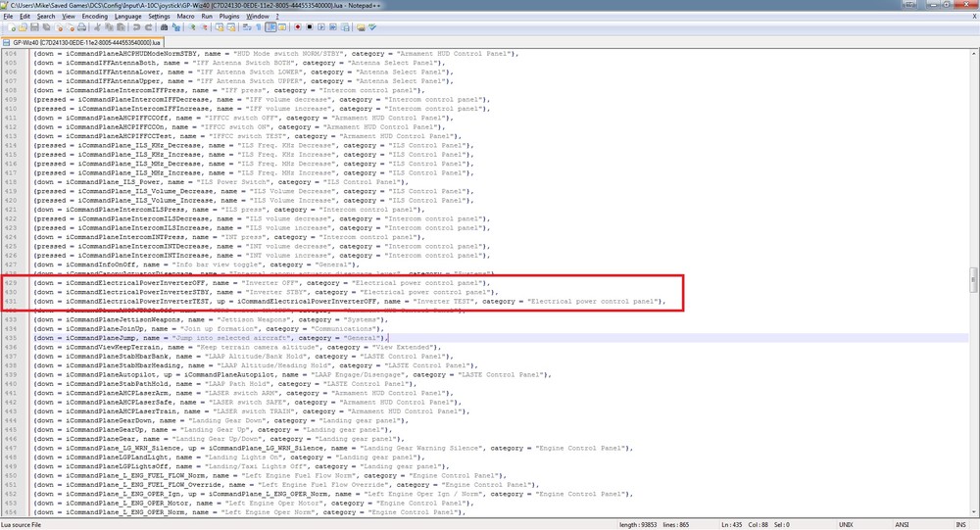980x530 pixels.
Task: Toggle show all characters pilcrow icon
Action: 258,27
